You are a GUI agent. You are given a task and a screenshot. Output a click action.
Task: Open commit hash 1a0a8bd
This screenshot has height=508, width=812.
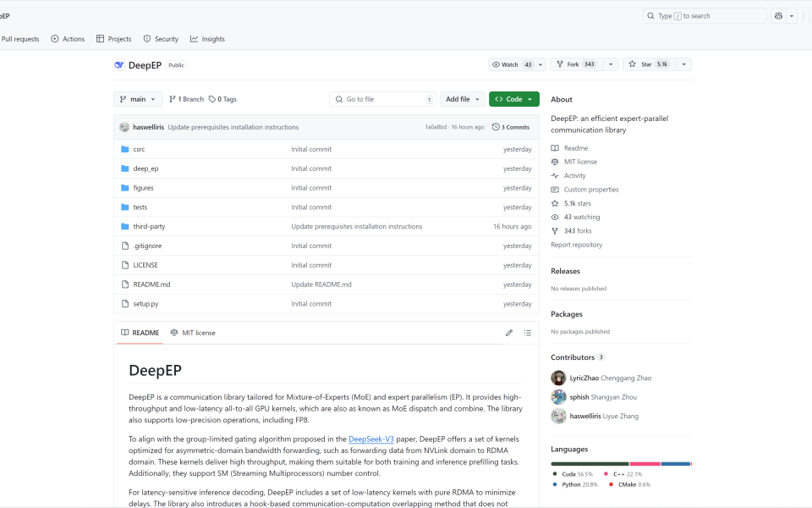click(436, 127)
